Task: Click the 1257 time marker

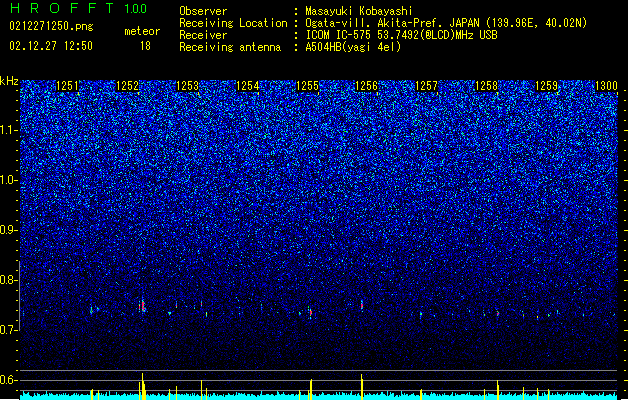Action: click(426, 86)
